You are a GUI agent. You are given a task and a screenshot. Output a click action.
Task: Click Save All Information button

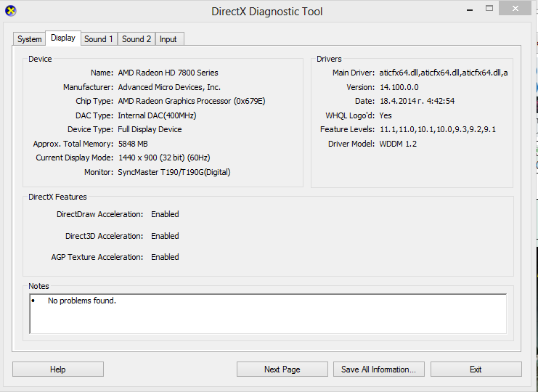379,369
